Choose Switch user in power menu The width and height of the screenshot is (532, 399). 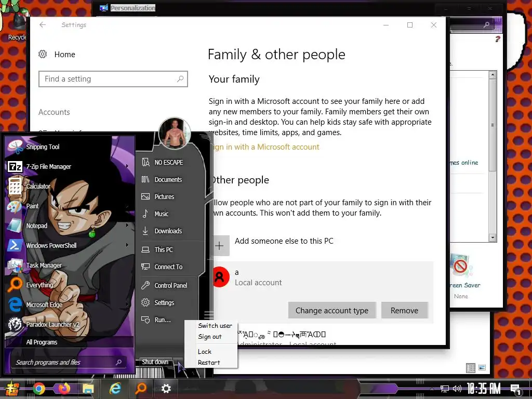(x=215, y=326)
